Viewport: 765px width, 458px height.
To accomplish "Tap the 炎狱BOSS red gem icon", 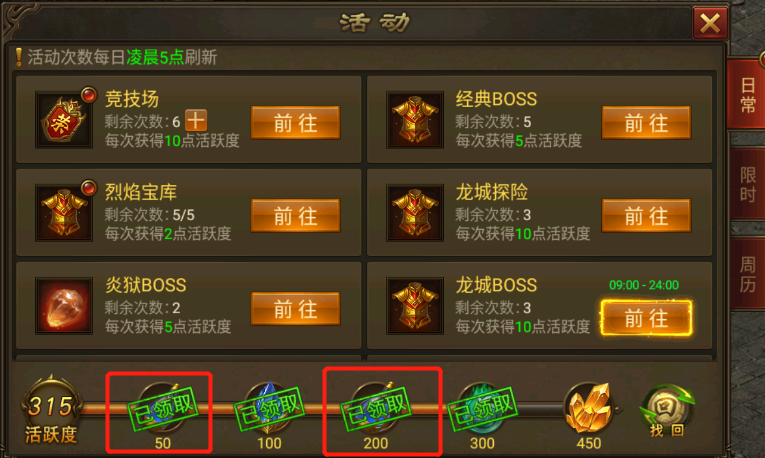I will coord(64,306).
